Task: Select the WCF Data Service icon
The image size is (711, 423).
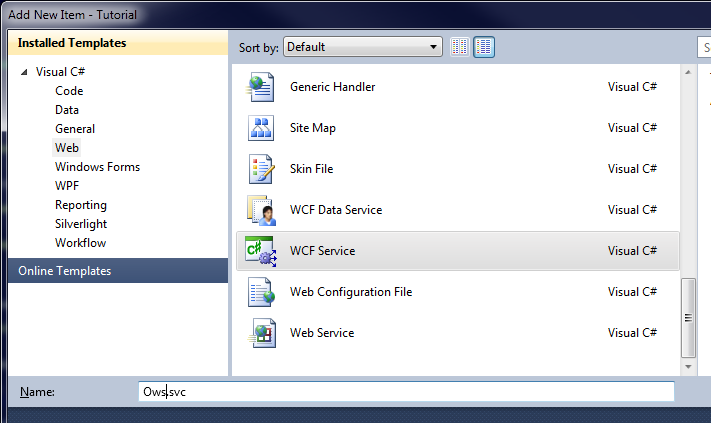Action: tap(261, 210)
